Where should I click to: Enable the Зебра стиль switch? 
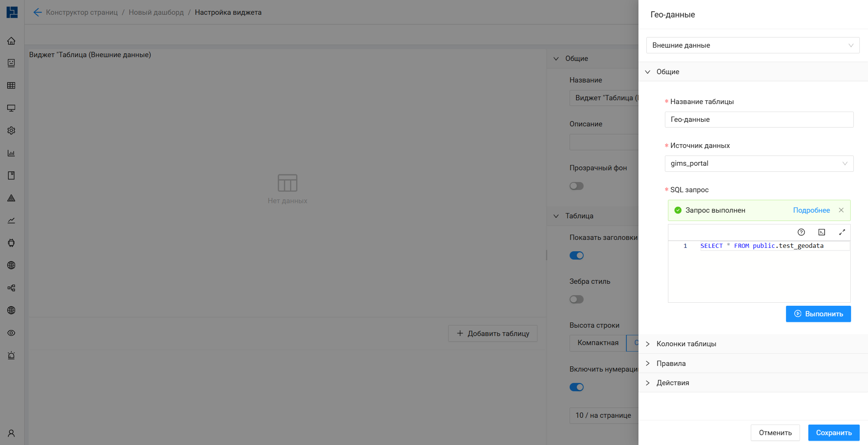tap(576, 299)
